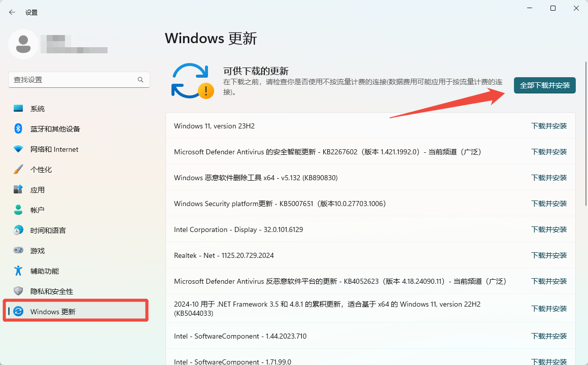588x365 pixels.
Task: Open 游戏 settings
Action: [x=79, y=250]
